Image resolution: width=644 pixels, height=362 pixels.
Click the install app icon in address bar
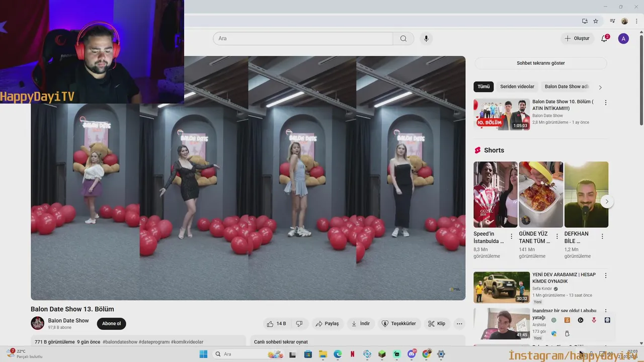[x=585, y=21]
